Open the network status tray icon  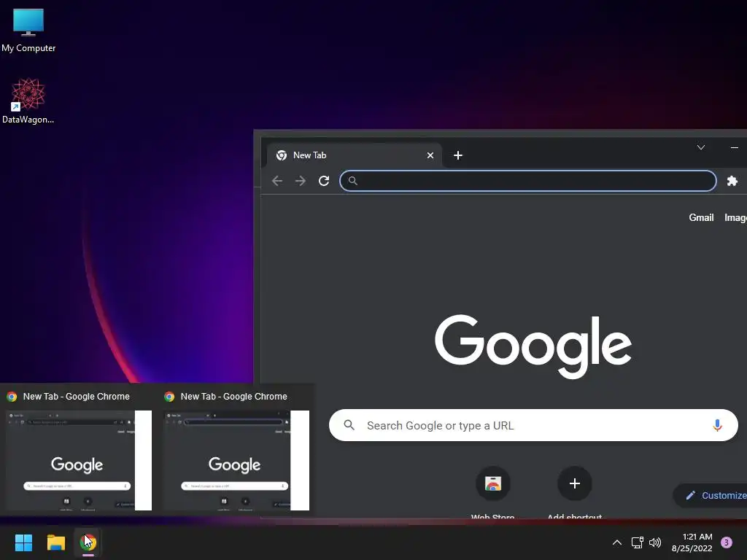637,542
